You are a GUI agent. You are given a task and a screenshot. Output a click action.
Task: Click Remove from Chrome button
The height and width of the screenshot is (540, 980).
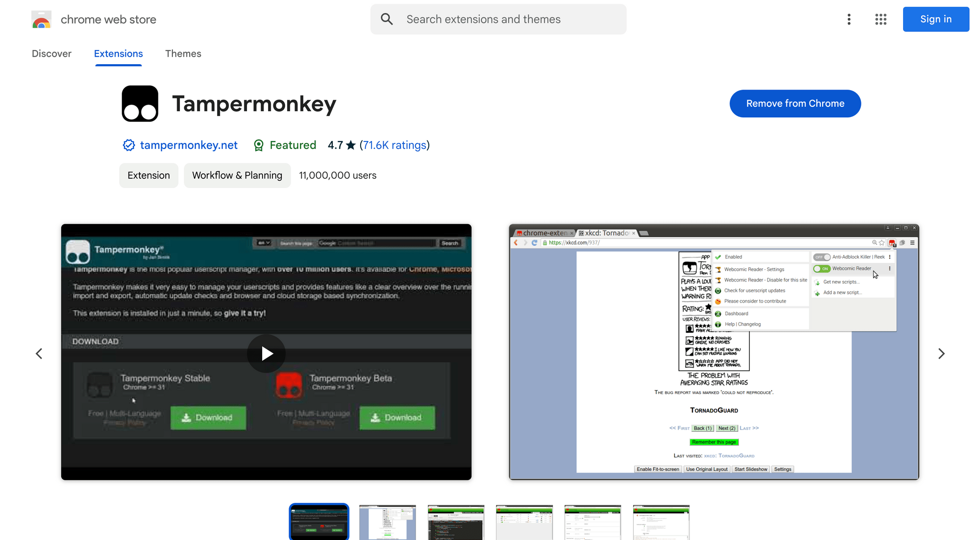point(795,104)
